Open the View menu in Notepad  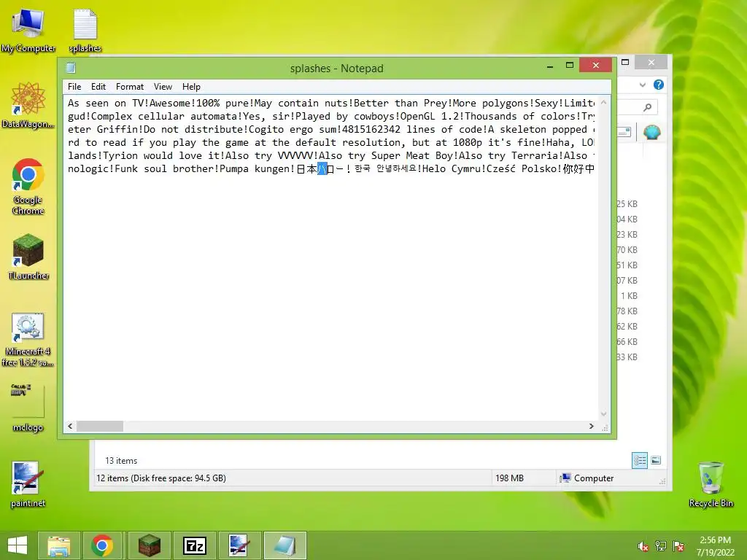[163, 87]
